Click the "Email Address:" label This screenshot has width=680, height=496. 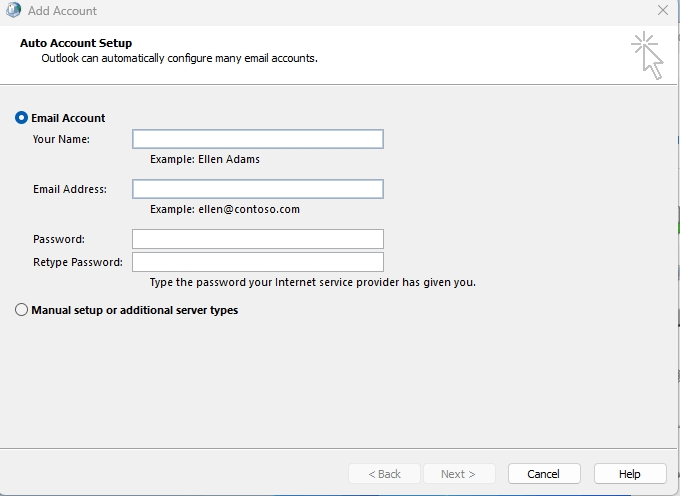point(70,189)
